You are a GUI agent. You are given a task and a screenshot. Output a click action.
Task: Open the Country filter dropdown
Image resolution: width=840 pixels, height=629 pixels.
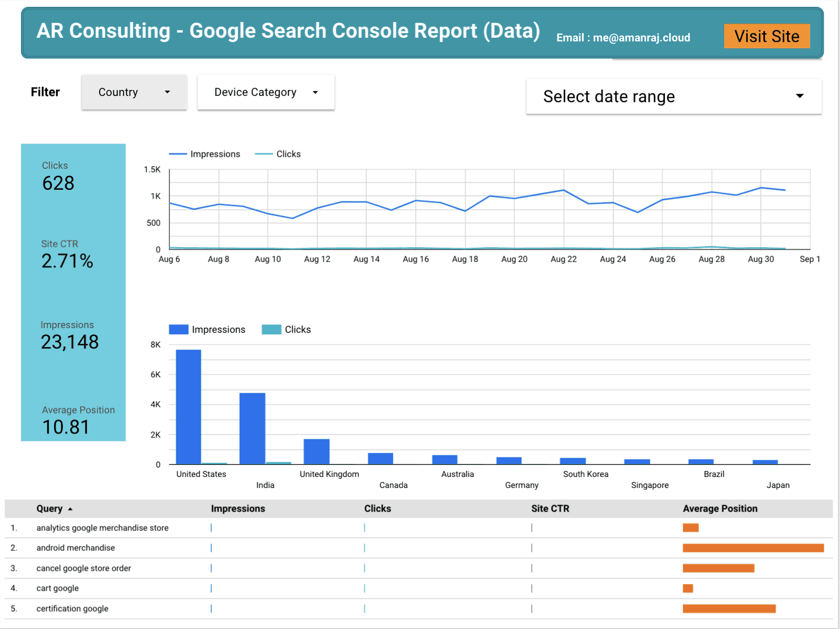tap(134, 92)
